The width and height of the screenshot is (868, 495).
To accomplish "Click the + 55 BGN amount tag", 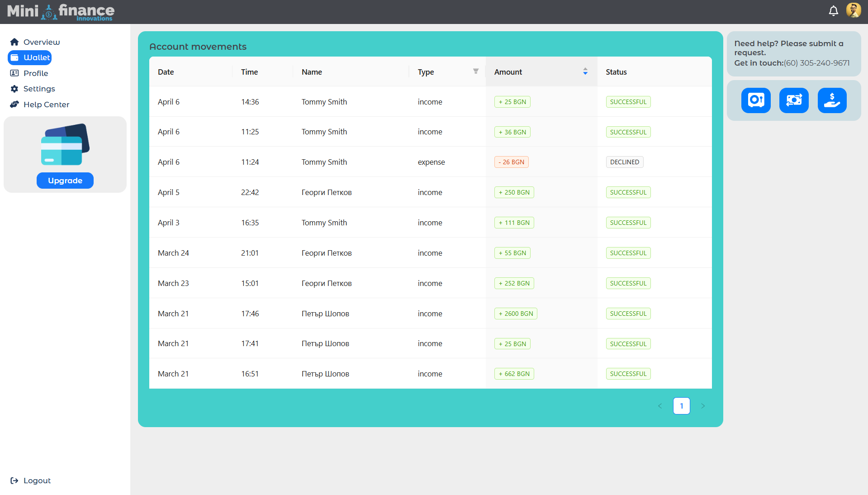I will (x=512, y=253).
